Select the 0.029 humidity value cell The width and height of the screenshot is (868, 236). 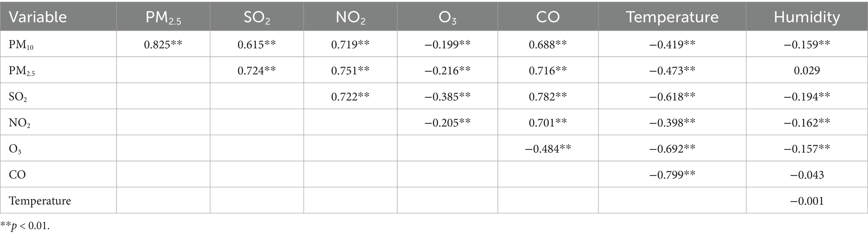pyautogui.click(x=807, y=71)
